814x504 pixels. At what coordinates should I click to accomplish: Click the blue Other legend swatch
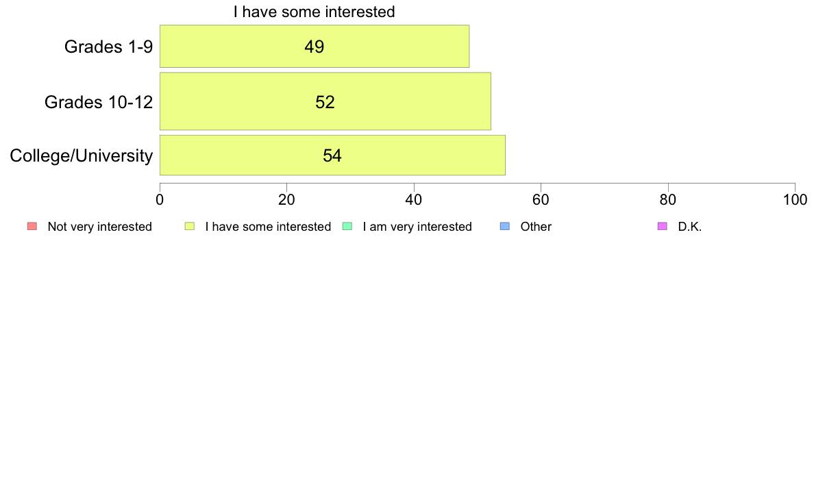[504, 226]
